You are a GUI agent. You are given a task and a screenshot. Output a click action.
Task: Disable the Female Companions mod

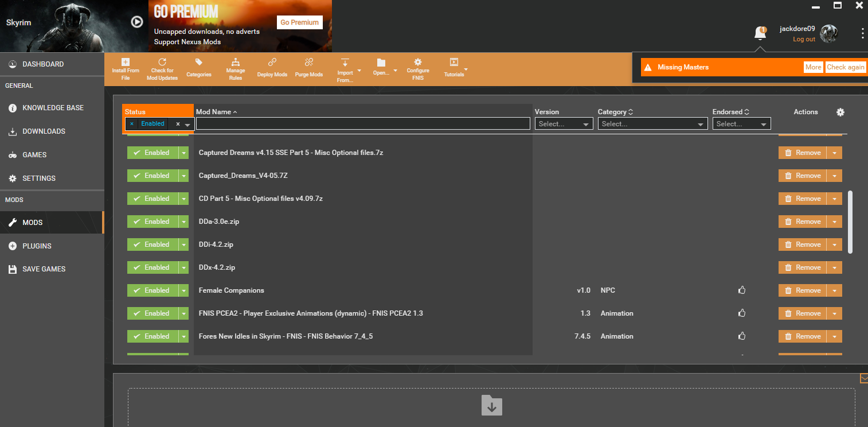pos(153,290)
